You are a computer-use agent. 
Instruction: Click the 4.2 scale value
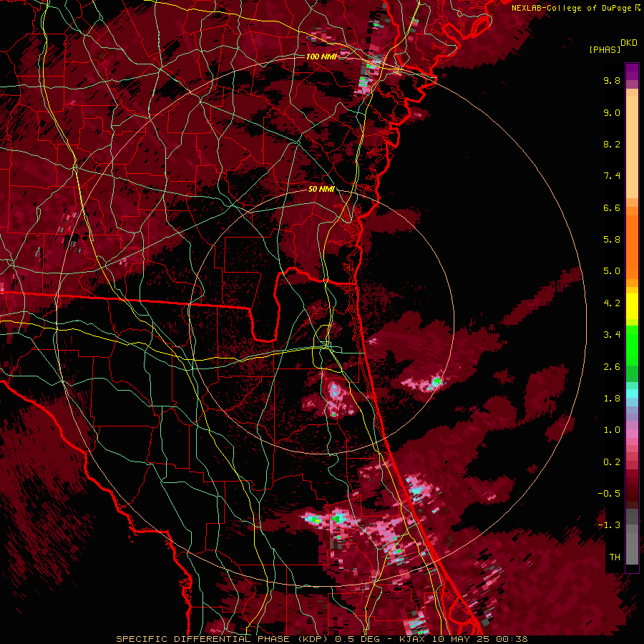[612, 303]
